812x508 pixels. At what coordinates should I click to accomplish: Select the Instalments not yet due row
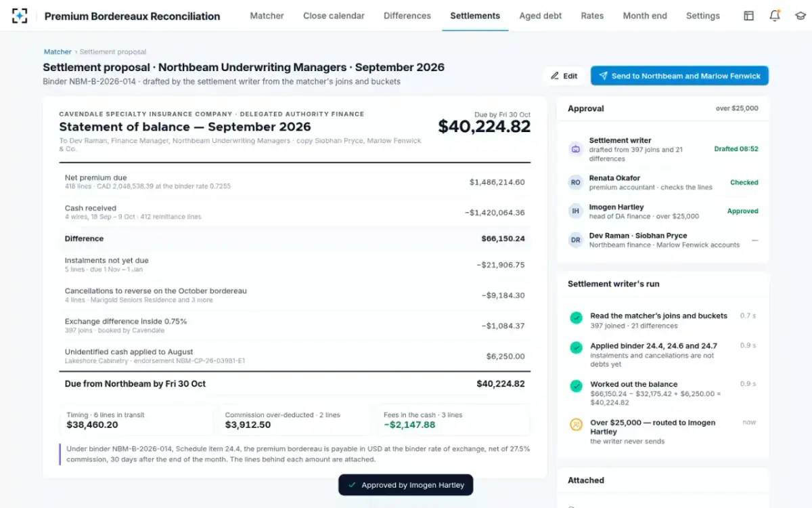[295, 264]
